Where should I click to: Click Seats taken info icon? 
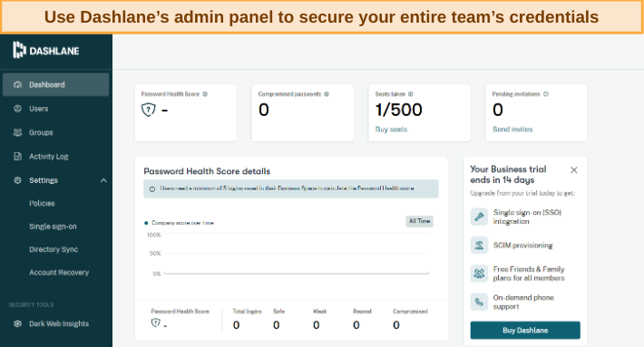point(411,94)
